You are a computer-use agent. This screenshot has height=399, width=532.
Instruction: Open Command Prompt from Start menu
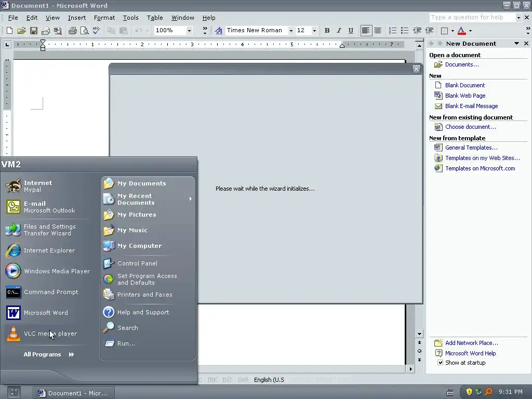point(48,292)
